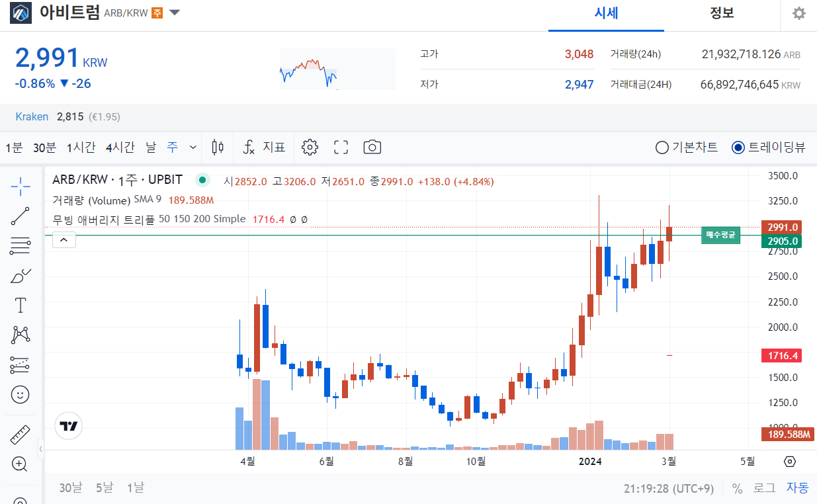Click the 1716.4 moving average price tag
Screen dimensions: 817x504
tap(783, 356)
